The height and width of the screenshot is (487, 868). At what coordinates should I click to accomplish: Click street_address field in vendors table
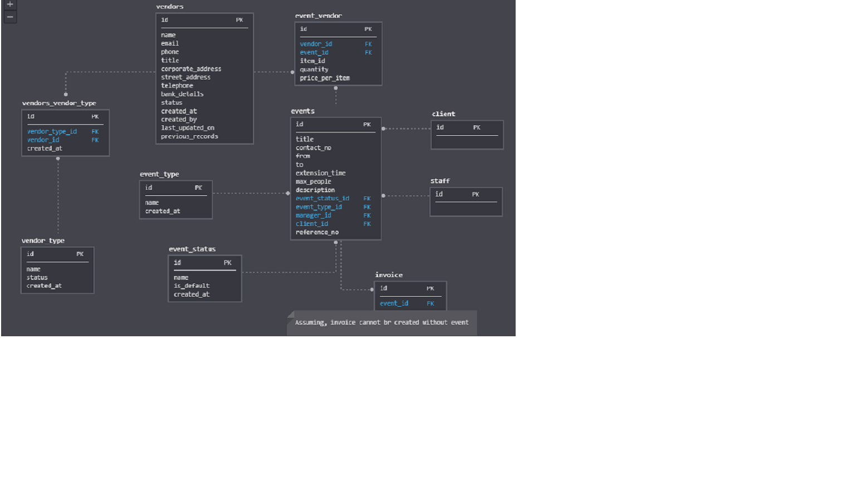click(186, 77)
